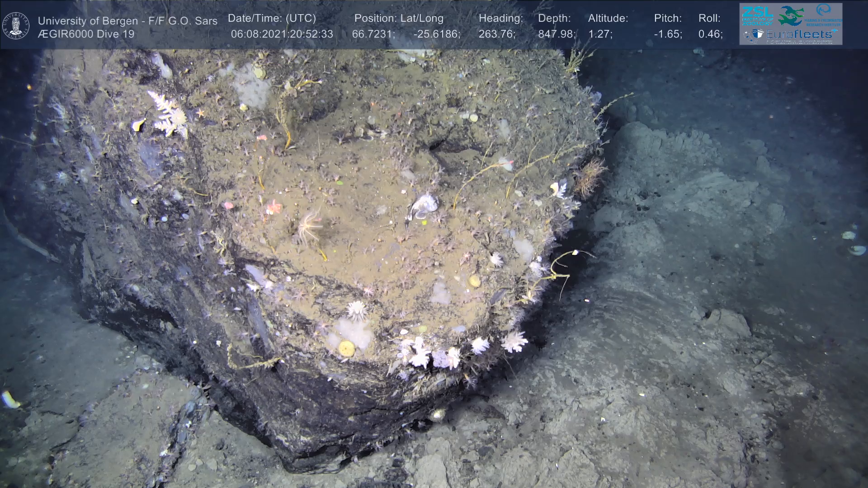Click the Marine & Freshwater Research Institute logo

824,14
